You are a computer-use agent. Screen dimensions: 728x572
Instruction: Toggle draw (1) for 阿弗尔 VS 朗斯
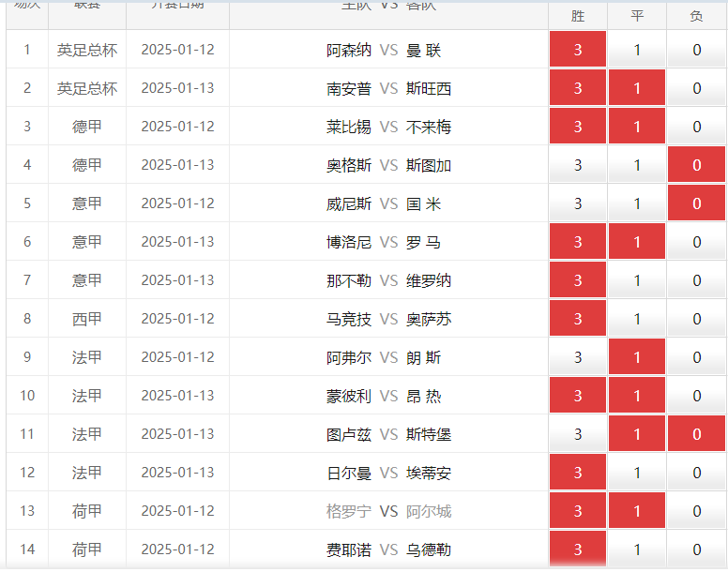[x=637, y=357]
